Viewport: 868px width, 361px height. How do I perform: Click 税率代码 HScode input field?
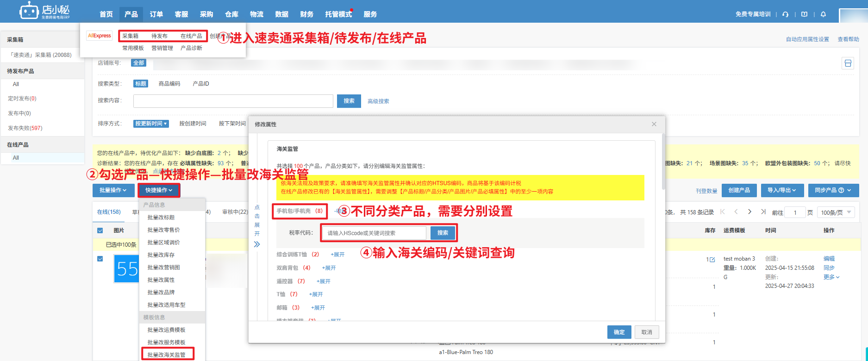[375, 233]
